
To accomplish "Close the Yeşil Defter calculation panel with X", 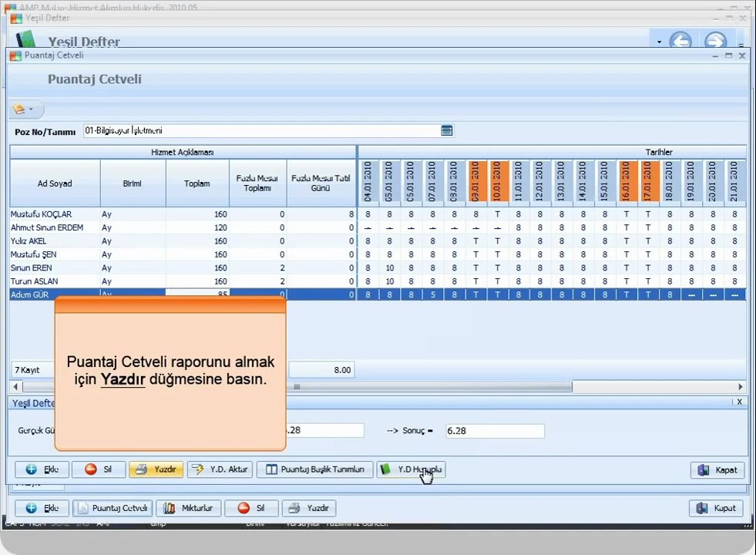I will click(739, 402).
